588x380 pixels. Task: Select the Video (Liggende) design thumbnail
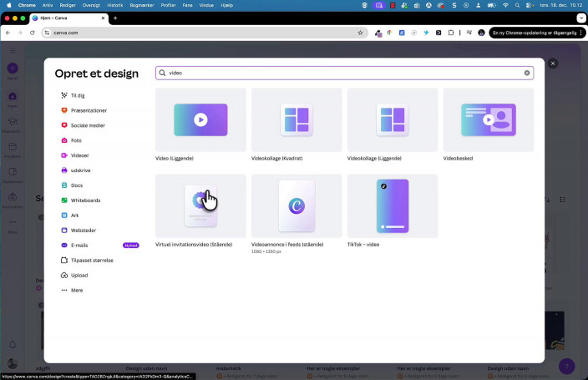(200, 119)
